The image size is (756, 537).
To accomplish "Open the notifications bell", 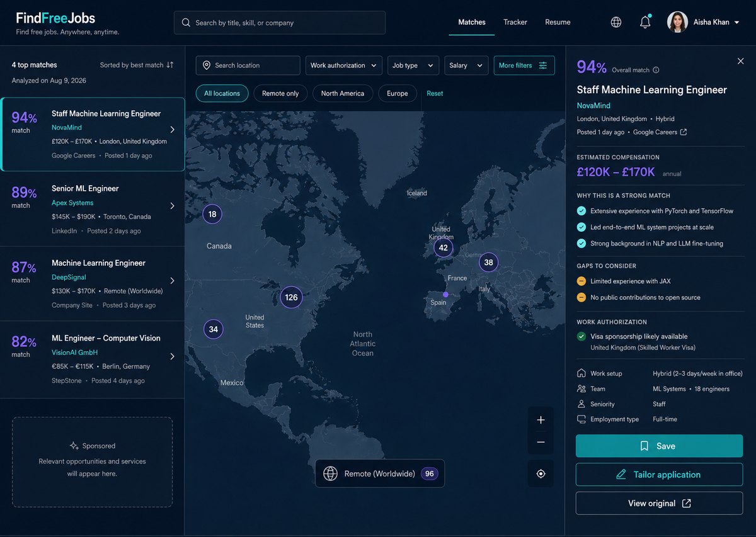I will point(645,22).
